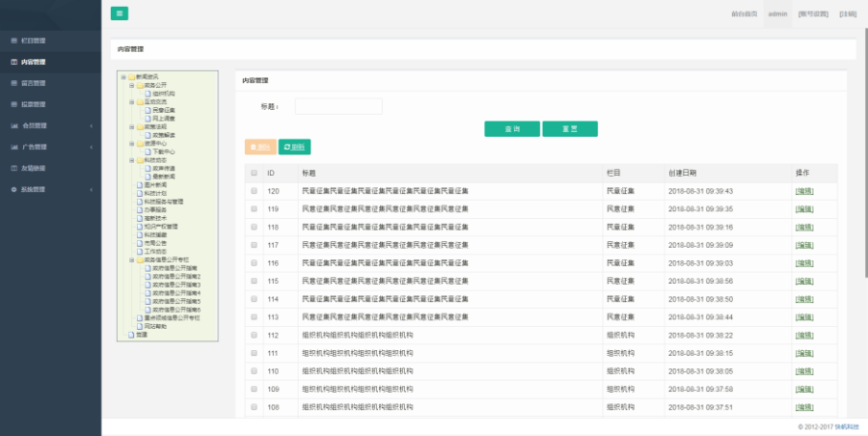
Task: Click the 投票管理 sidebar icon
Action: (14, 104)
